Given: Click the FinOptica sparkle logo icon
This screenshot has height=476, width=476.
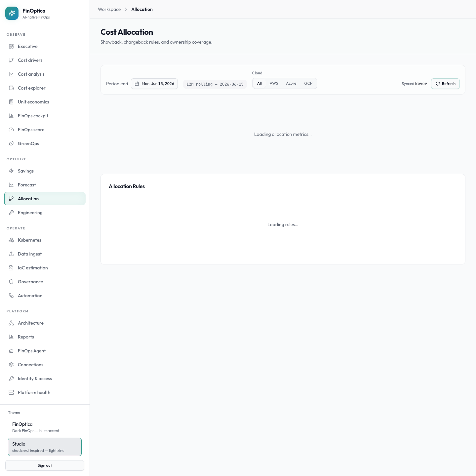Looking at the screenshot, I should pyautogui.click(x=12, y=13).
